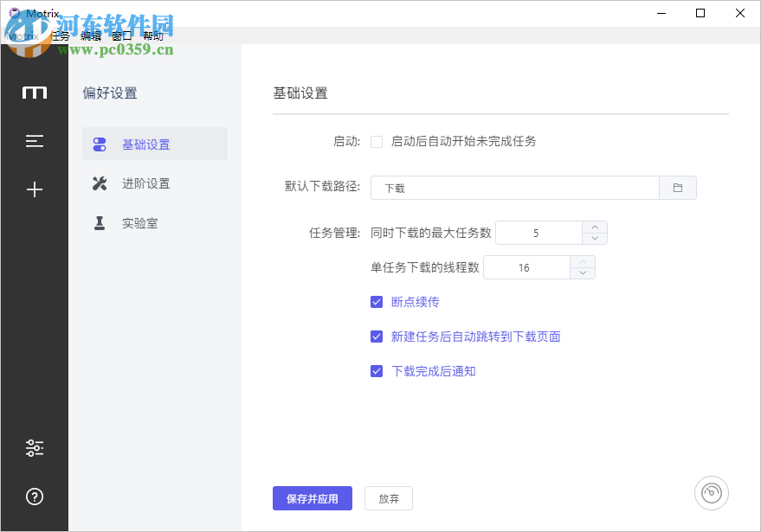Viewport: 761px width, 532px height.
Task: Click the help question mark icon
Action: click(x=35, y=497)
